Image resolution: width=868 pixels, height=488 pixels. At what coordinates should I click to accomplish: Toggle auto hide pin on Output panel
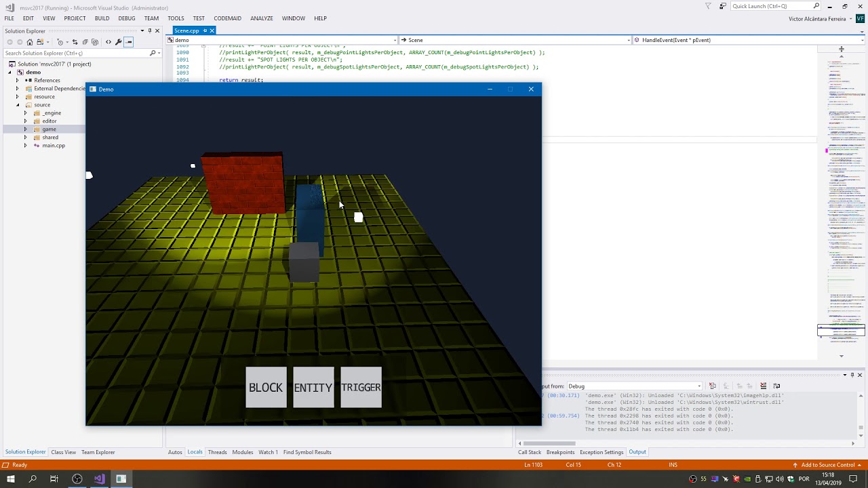pos(853,375)
